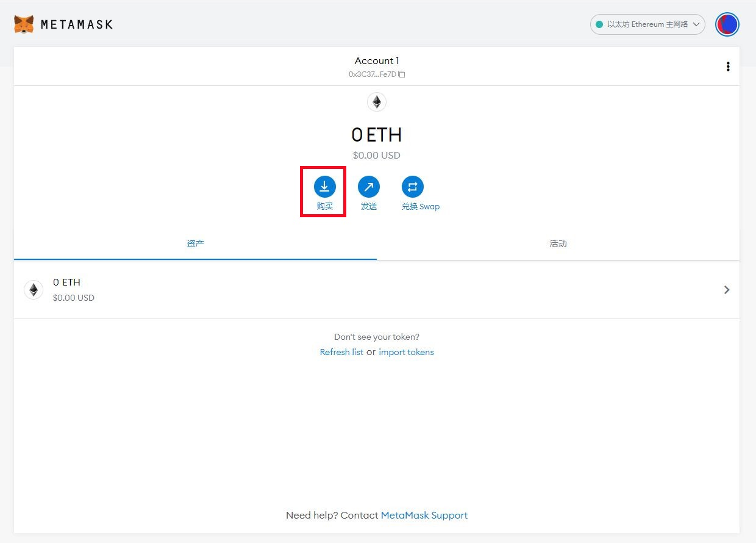Image resolution: width=756 pixels, height=543 pixels.
Task: Click the import tokens link
Action: coord(406,352)
